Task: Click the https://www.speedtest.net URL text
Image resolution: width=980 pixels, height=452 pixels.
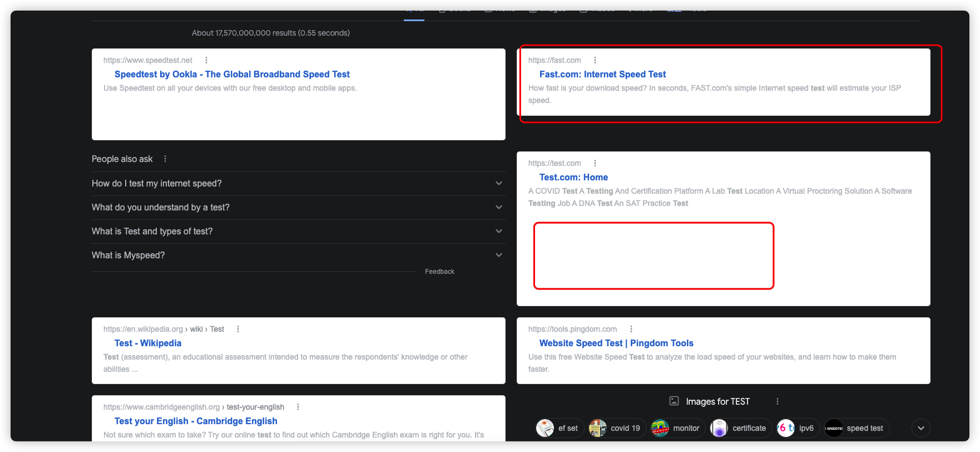Action: coord(148,60)
